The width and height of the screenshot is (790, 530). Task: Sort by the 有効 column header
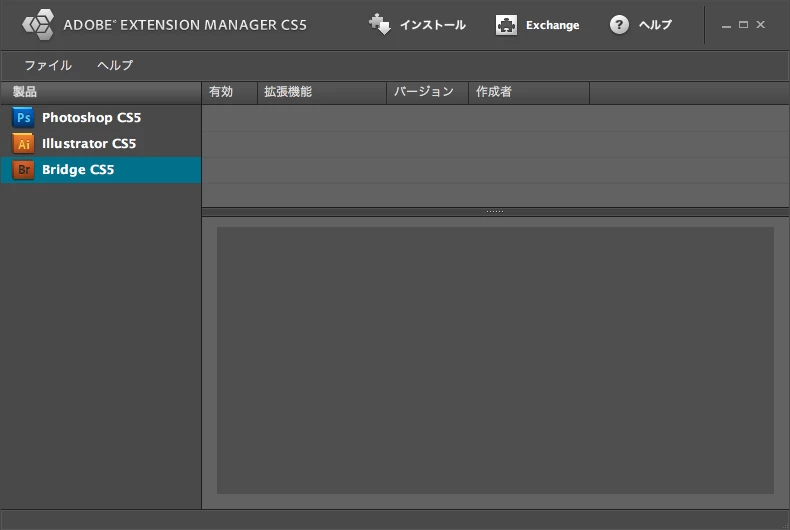230,92
